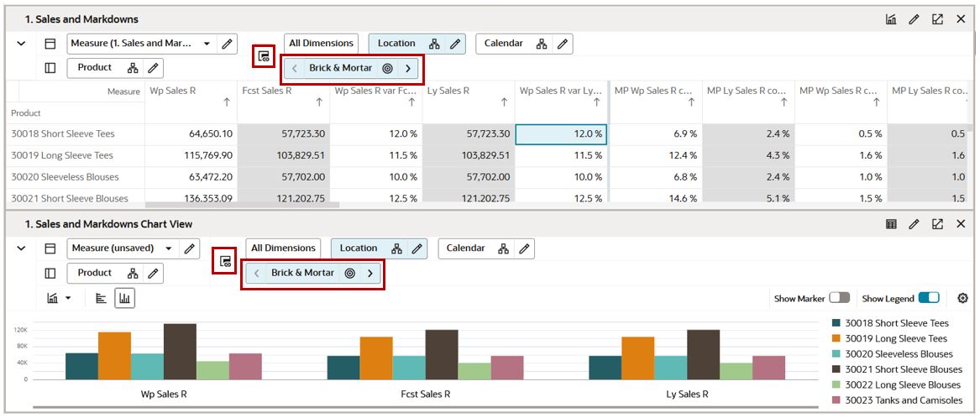Screen dimensions: 980x418
Task: Click 30021 Short Sleeve Blouses brown legend swatch
Action: pyautogui.click(x=836, y=369)
